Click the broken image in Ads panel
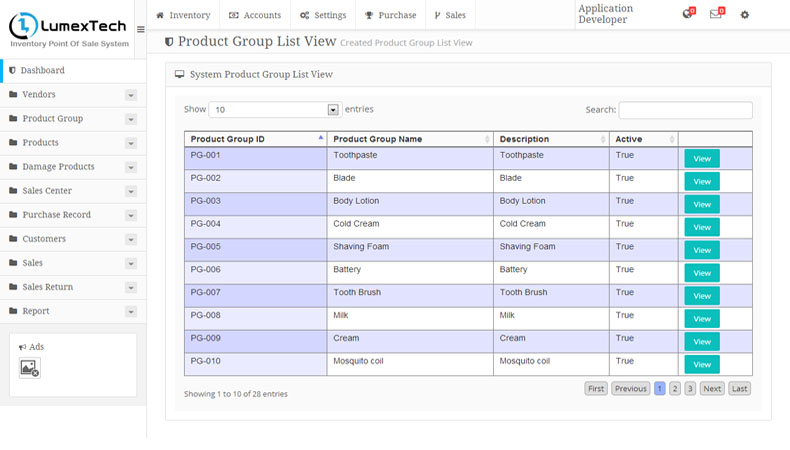790x450 pixels. coord(30,368)
